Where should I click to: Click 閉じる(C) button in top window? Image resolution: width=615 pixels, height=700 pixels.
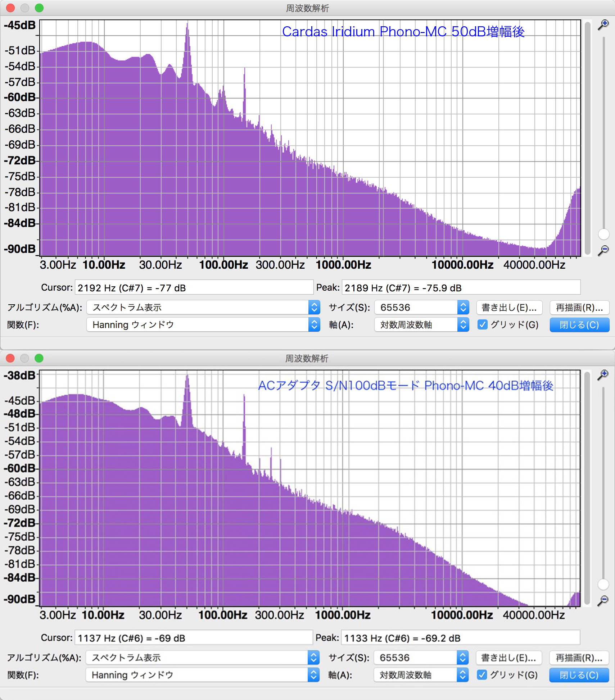click(579, 325)
